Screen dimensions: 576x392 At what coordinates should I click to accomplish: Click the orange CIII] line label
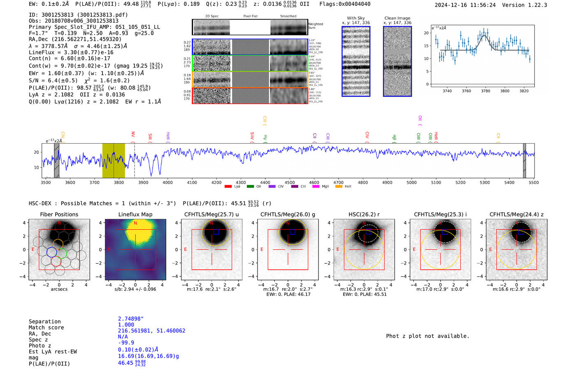[x=265, y=121]
